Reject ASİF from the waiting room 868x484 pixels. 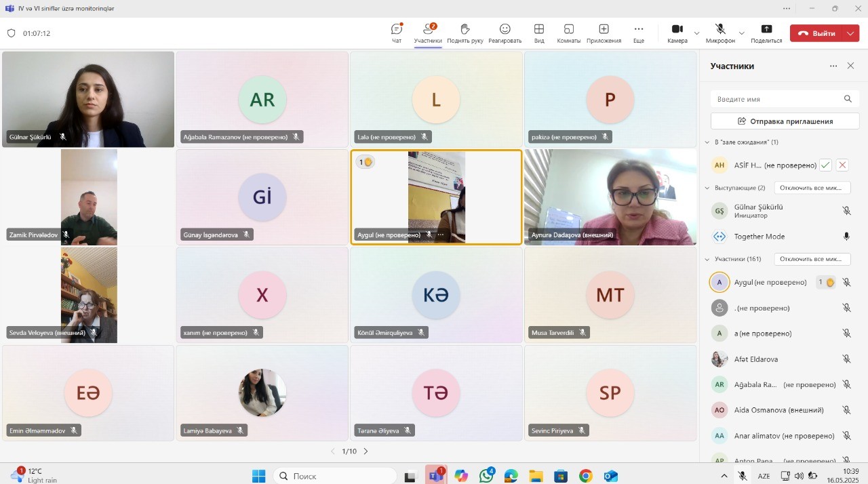point(842,165)
